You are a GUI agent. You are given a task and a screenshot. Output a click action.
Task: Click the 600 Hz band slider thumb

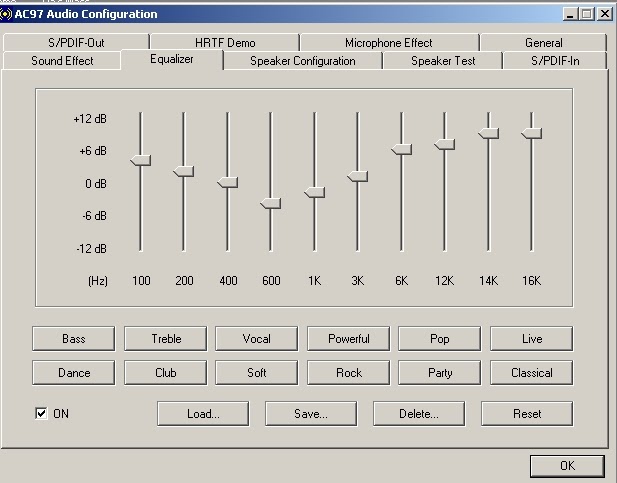[x=271, y=204]
